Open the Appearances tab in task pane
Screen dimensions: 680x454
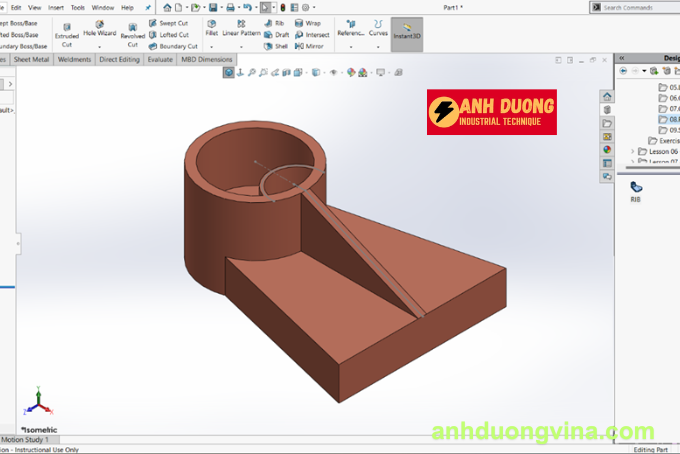coord(606,149)
